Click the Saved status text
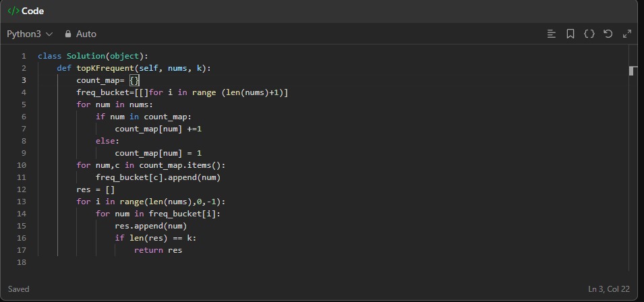Screen dimensions: 644x302 18,289
